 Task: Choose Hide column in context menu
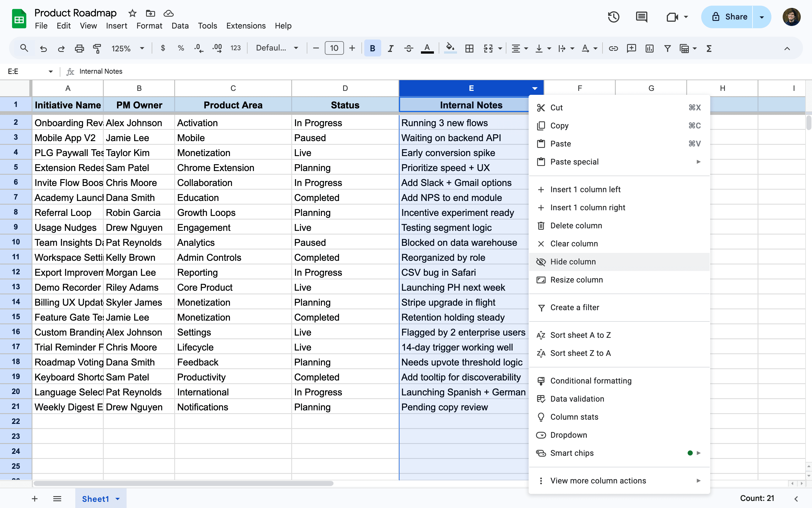(619, 262)
